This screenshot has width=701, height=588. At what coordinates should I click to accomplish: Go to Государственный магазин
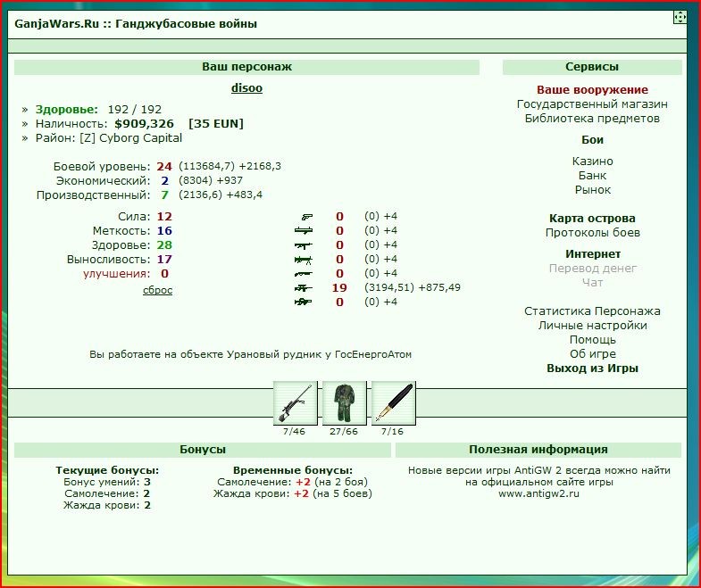pyautogui.click(x=592, y=104)
